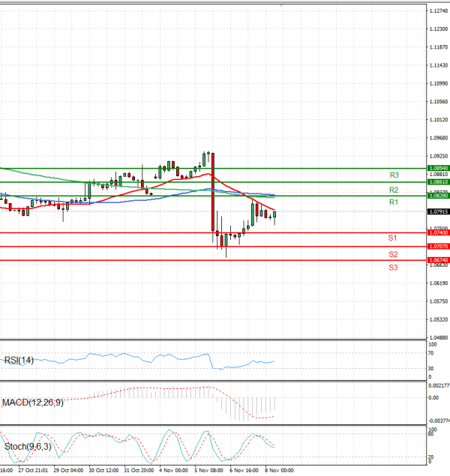
Task: Click the S1 support label
Action: (x=392, y=238)
